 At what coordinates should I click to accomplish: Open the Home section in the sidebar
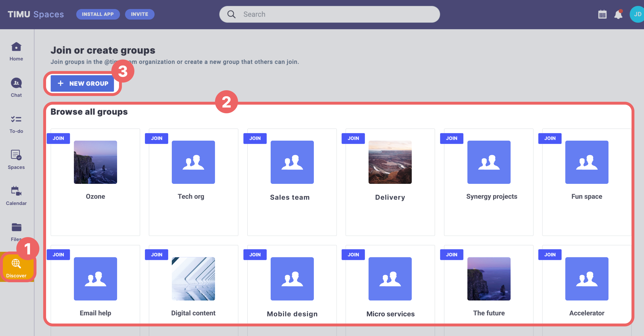click(x=16, y=51)
